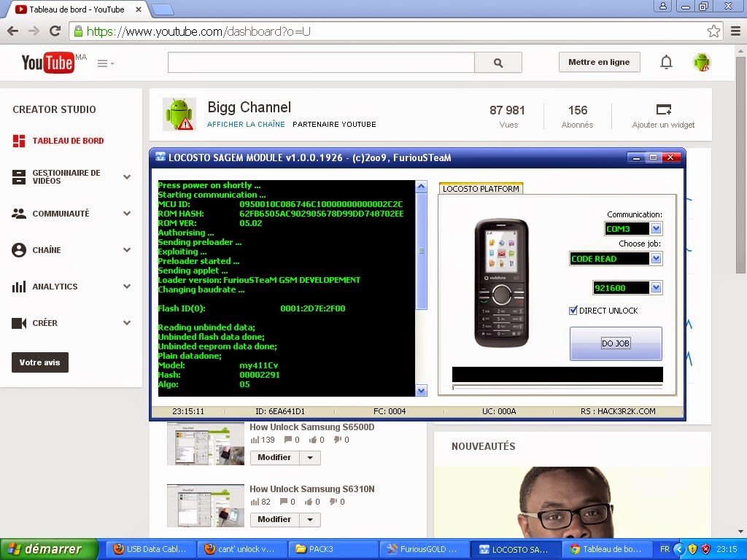
Task: Click the 156 Abonnés counter
Action: click(578, 117)
